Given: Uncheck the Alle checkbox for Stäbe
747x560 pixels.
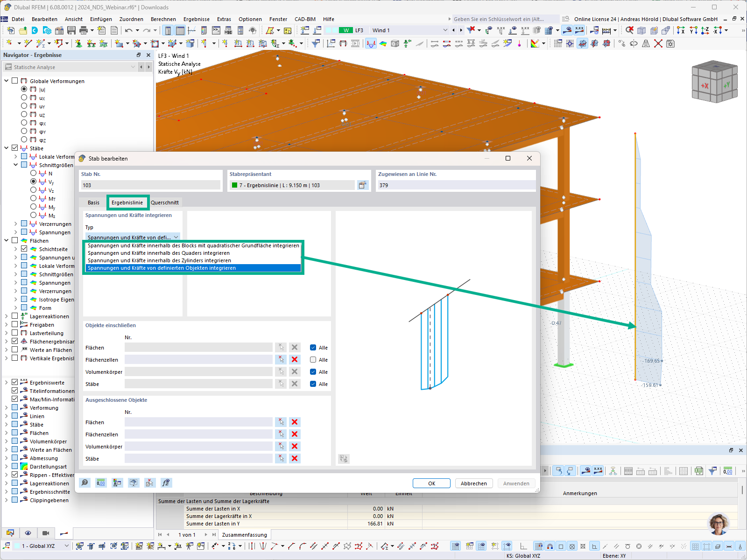Looking at the screenshot, I should 312,384.
